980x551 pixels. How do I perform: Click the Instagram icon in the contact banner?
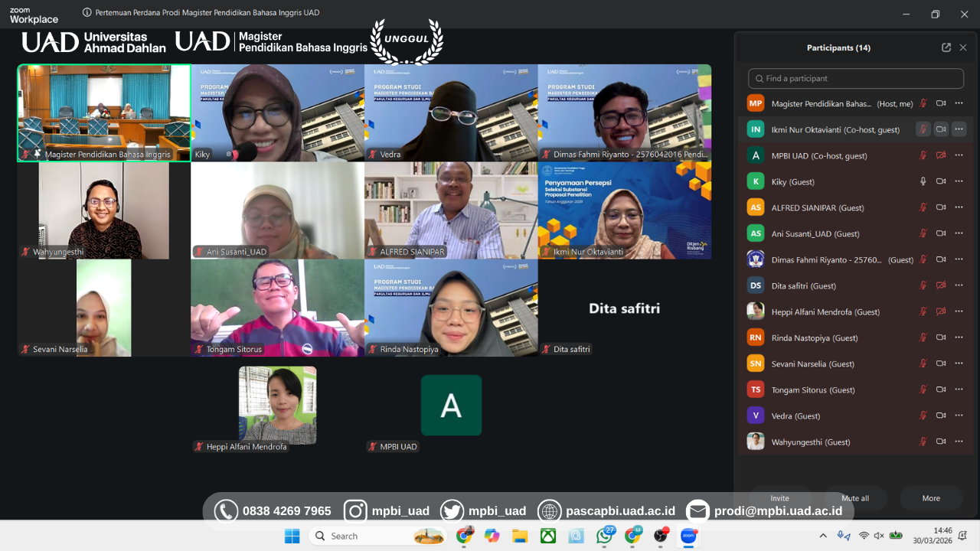(x=355, y=510)
